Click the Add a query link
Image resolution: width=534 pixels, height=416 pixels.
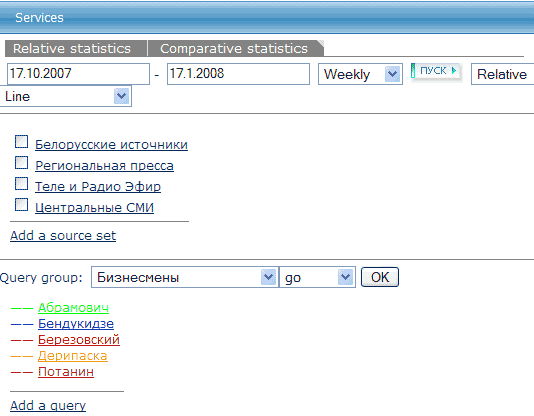click(x=48, y=405)
